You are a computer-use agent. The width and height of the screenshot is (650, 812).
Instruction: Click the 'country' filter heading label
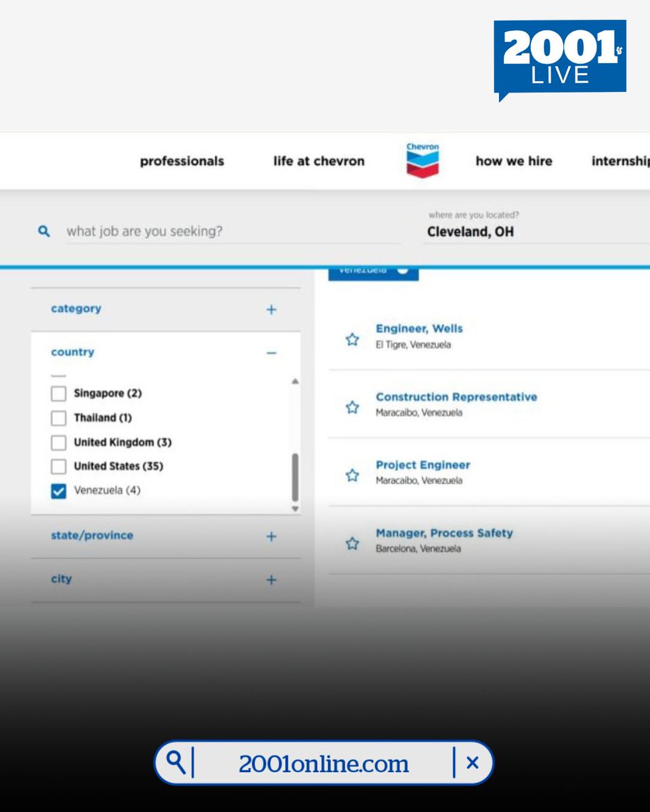pyautogui.click(x=72, y=352)
